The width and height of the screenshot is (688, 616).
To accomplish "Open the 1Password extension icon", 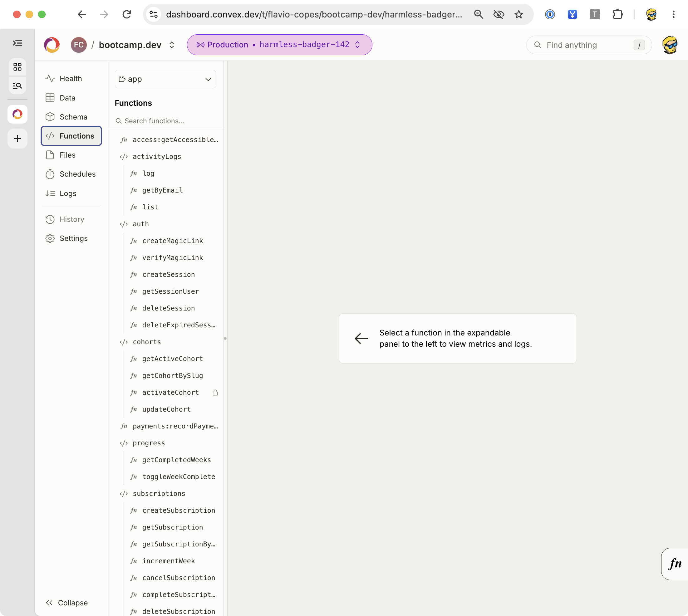I will tap(550, 14).
